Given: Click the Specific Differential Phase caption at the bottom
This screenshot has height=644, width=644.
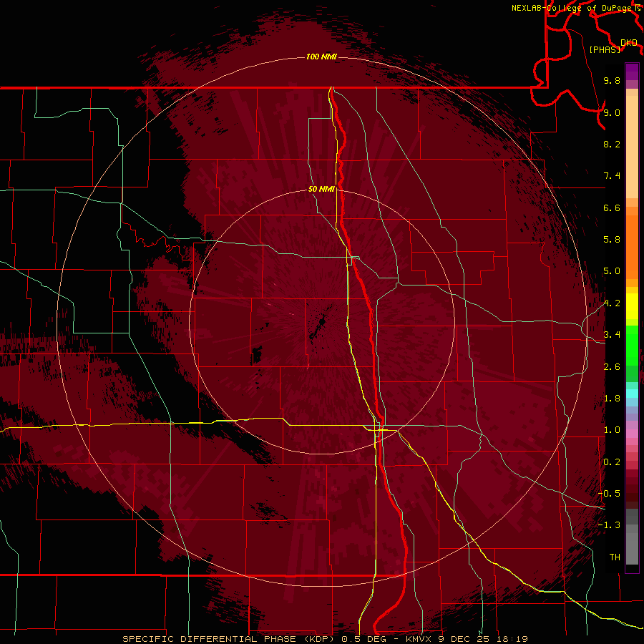Looking at the screenshot, I should tap(325, 639).
